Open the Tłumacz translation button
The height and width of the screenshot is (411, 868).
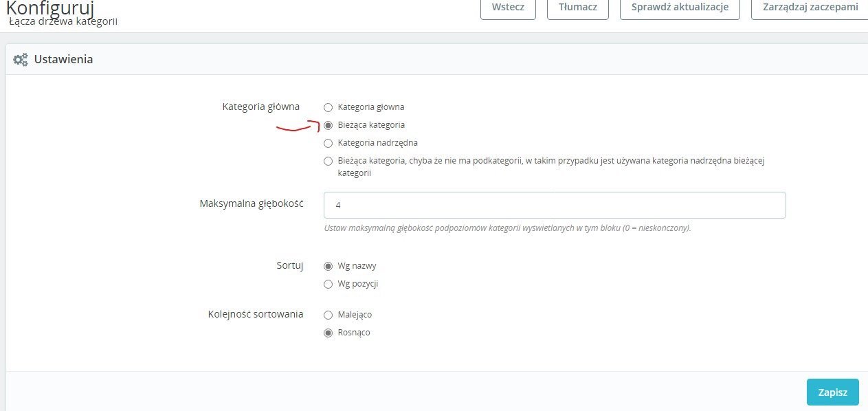point(578,8)
